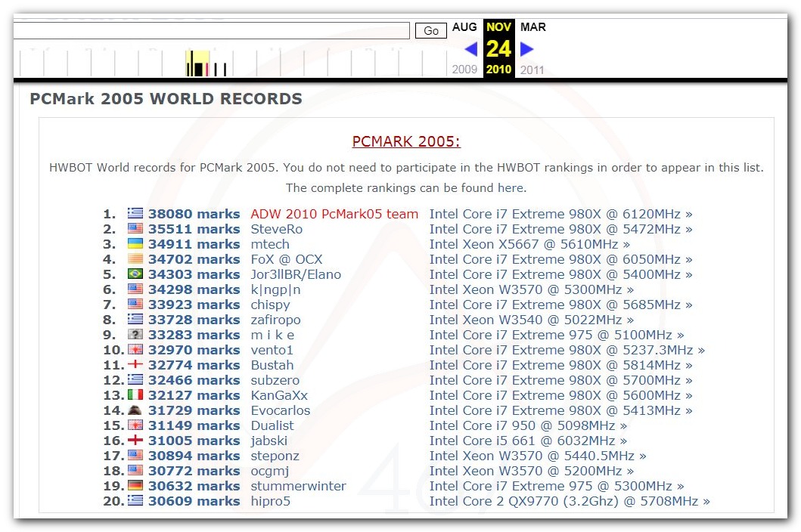Open KanGaXx user profile
This screenshot has height=532, width=801.
click(x=279, y=395)
